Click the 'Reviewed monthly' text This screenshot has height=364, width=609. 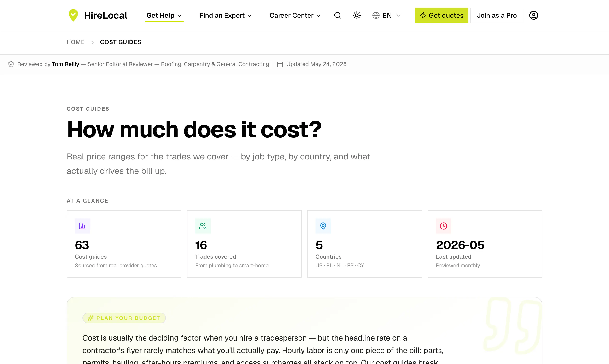458,265
